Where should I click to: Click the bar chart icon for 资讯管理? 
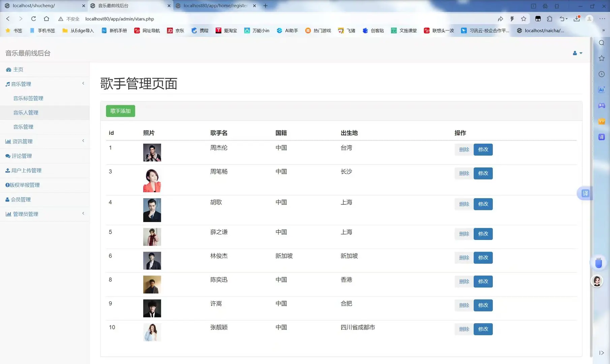click(x=8, y=141)
